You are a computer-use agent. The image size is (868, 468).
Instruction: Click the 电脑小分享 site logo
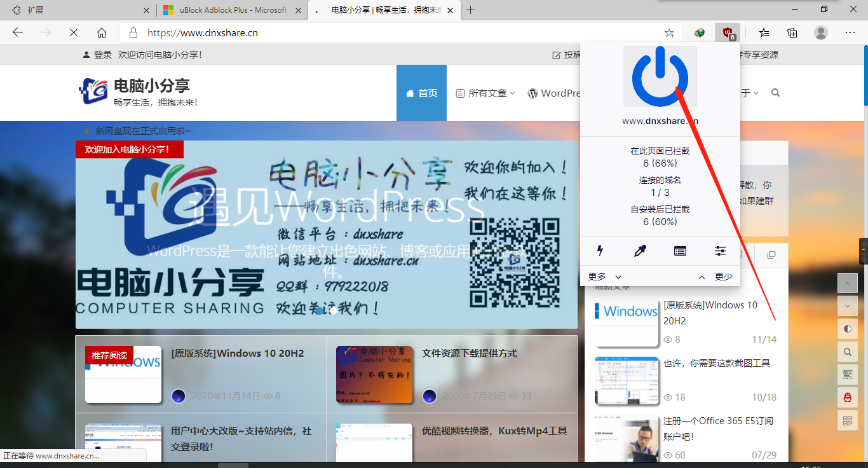[138, 92]
